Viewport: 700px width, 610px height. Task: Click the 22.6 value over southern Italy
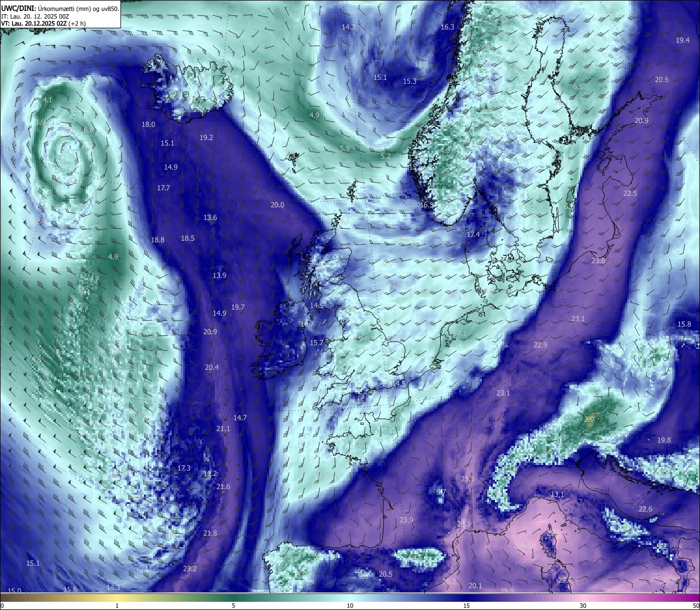[645, 509]
